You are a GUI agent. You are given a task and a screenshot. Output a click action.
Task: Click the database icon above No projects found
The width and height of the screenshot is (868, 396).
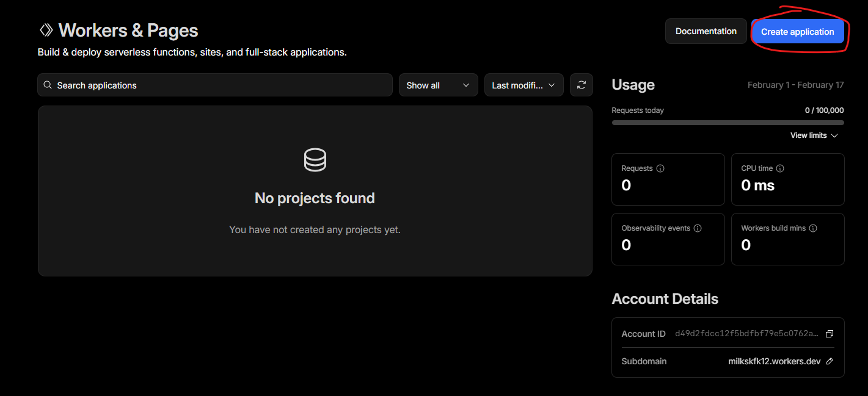point(315,160)
